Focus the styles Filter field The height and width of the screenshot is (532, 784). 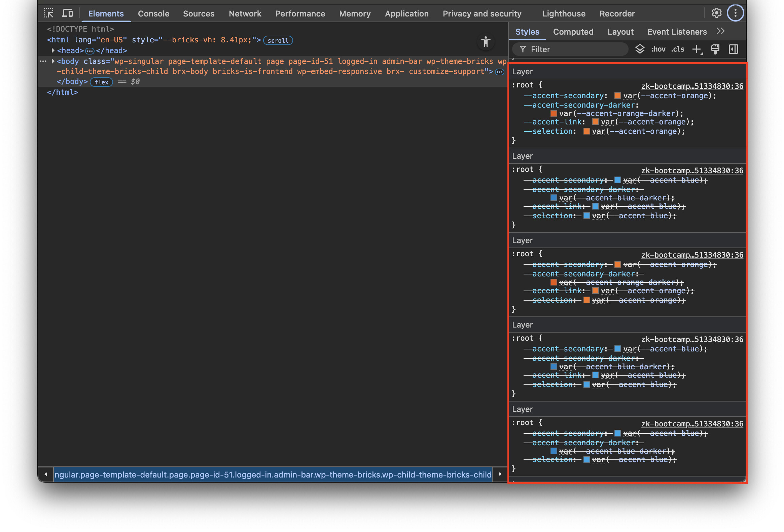coord(570,49)
